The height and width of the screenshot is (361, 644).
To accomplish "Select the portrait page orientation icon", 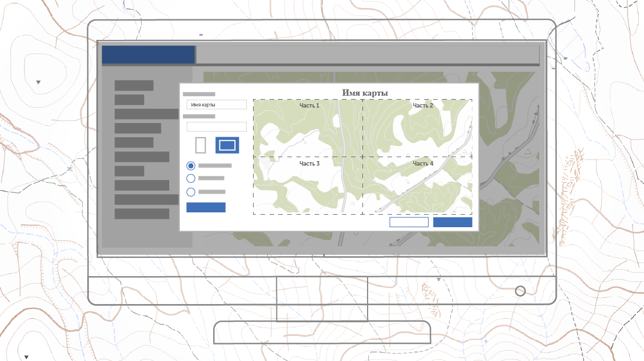I will 200,145.
